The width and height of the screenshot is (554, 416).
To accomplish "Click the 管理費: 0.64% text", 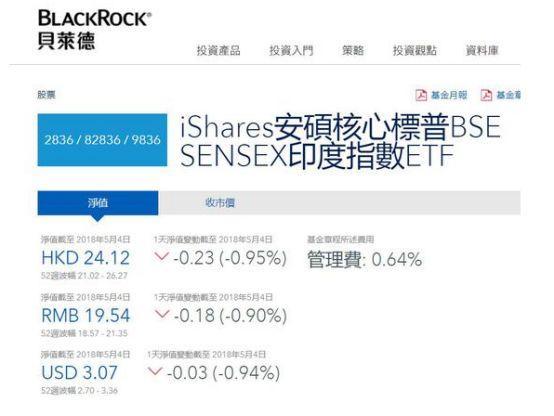I will pyautogui.click(x=365, y=259).
